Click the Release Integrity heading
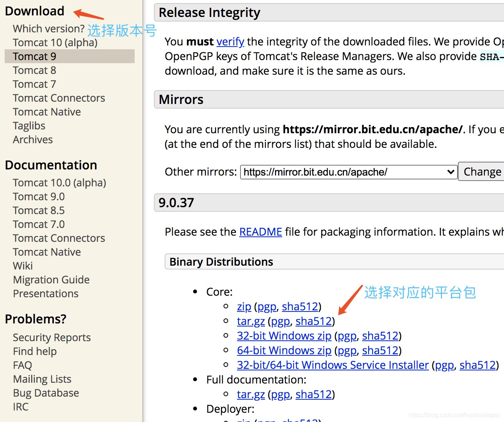Viewport: 504px width, 422px height. click(209, 13)
